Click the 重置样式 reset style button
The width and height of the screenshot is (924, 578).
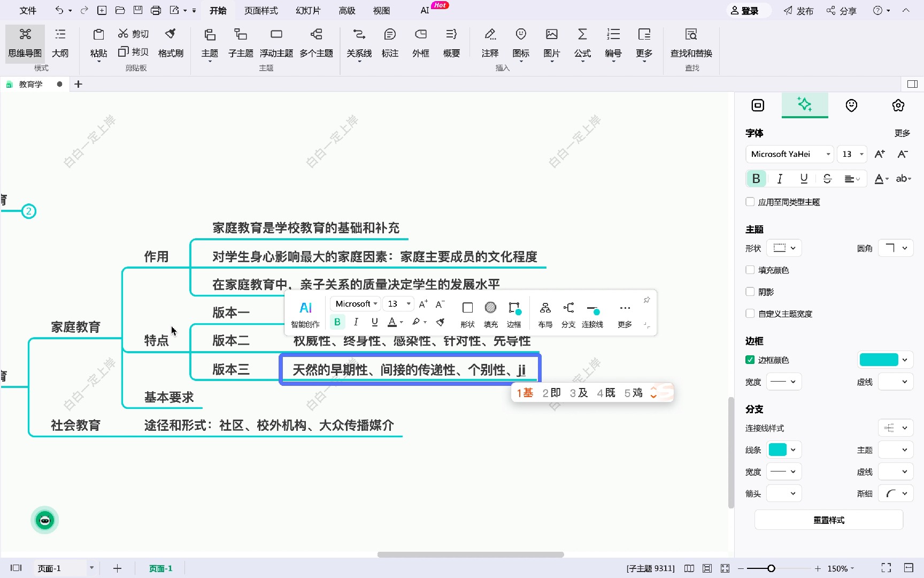tap(829, 520)
